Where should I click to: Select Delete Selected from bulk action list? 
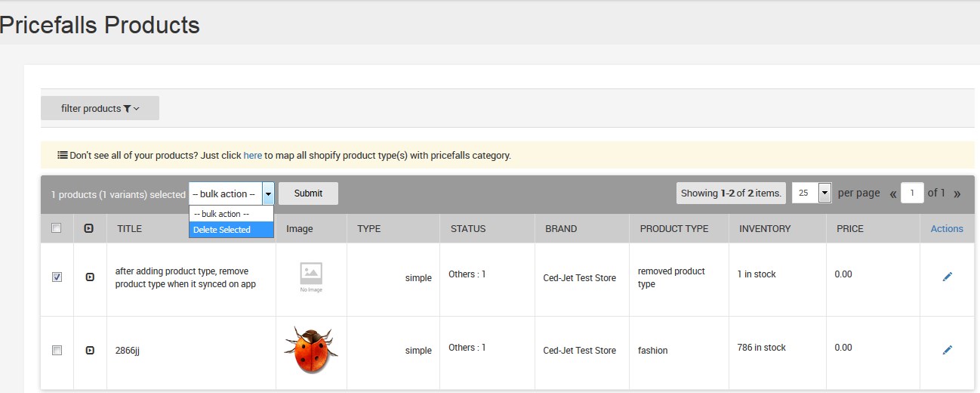(x=230, y=230)
